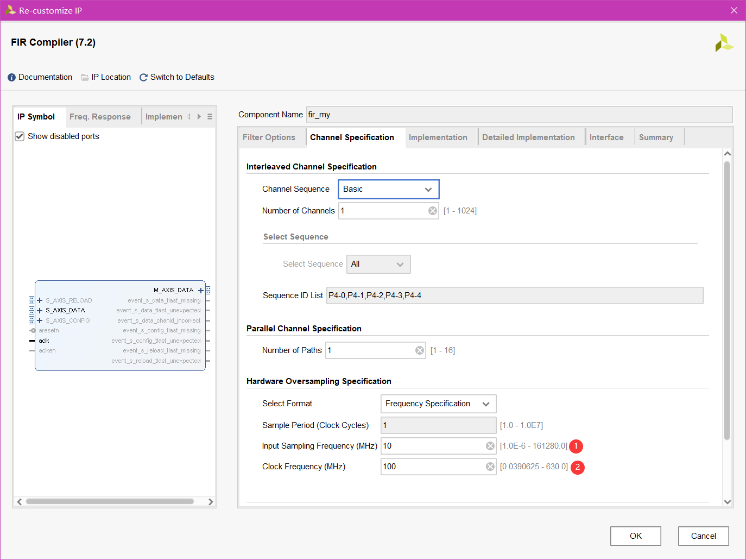Clear the Number of Paths field
The height and width of the screenshot is (560, 746).
tap(420, 350)
